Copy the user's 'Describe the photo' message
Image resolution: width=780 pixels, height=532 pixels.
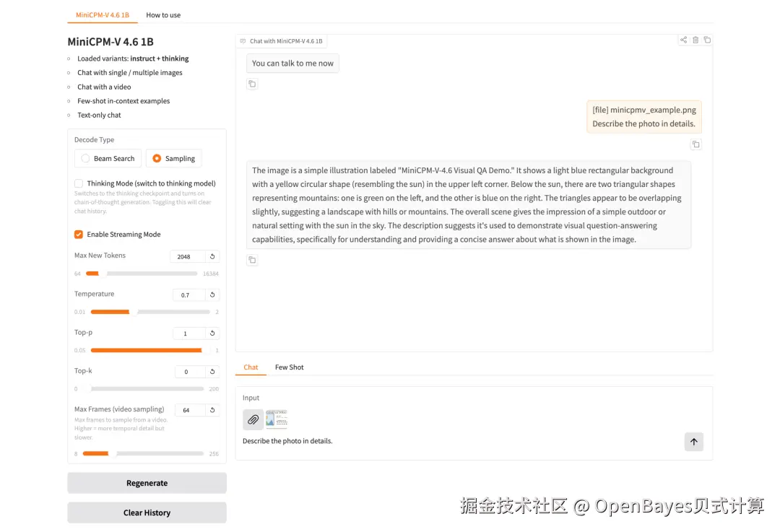696,144
